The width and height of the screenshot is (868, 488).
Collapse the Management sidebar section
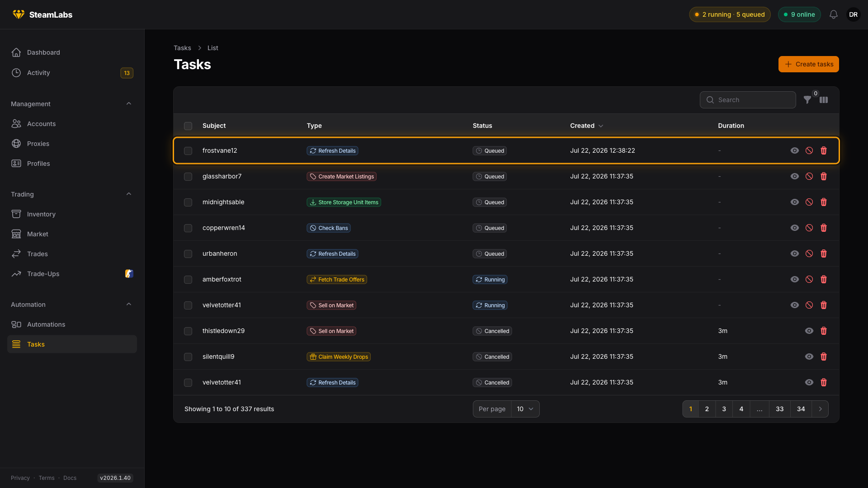tap(129, 103)
